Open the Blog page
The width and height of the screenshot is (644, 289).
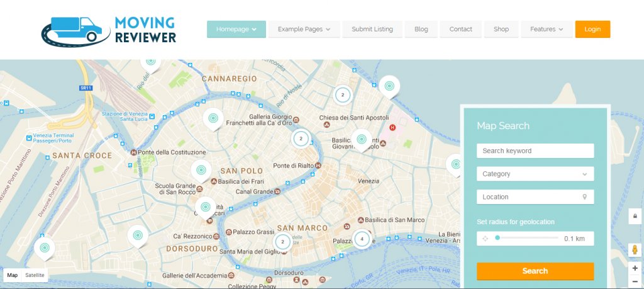point(421,29)
